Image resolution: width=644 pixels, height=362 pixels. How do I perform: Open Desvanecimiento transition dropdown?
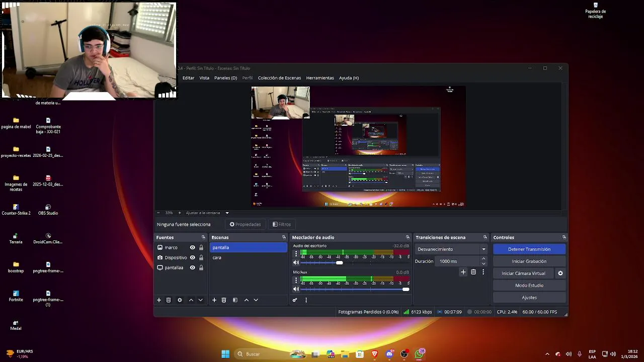pyautogui.click(x=452, y=249)
